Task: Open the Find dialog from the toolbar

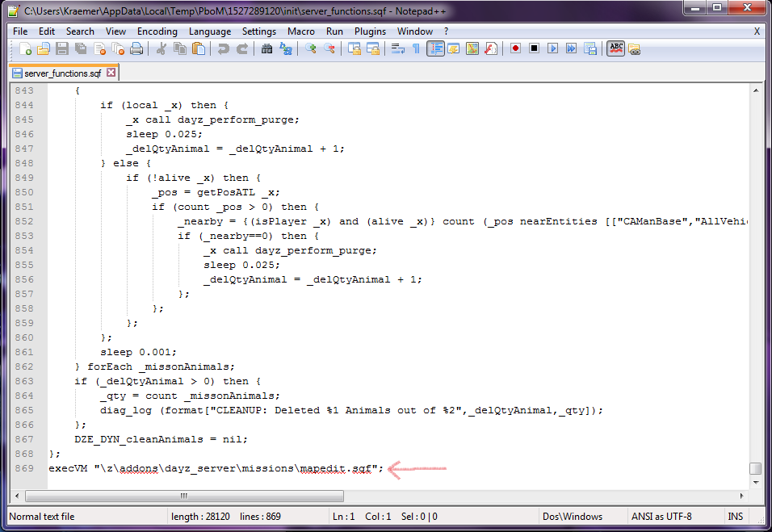Action: (266, 48)
